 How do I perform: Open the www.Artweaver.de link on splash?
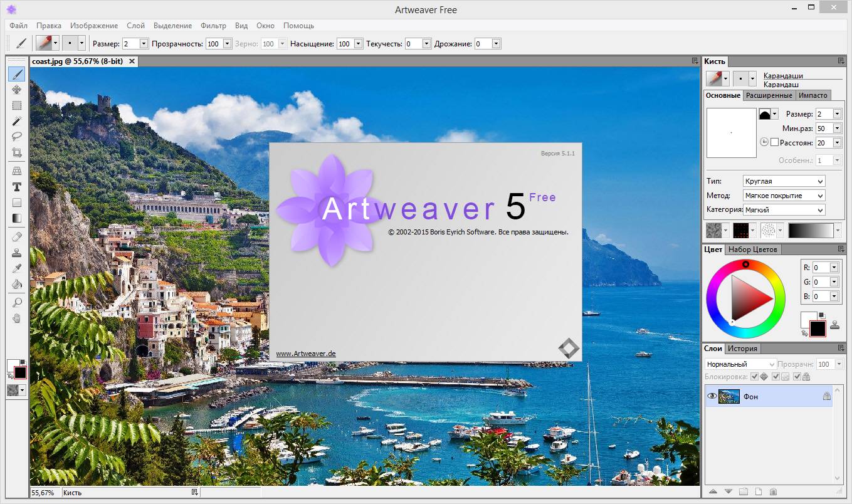pyautogui.click(x=306, y=354)
